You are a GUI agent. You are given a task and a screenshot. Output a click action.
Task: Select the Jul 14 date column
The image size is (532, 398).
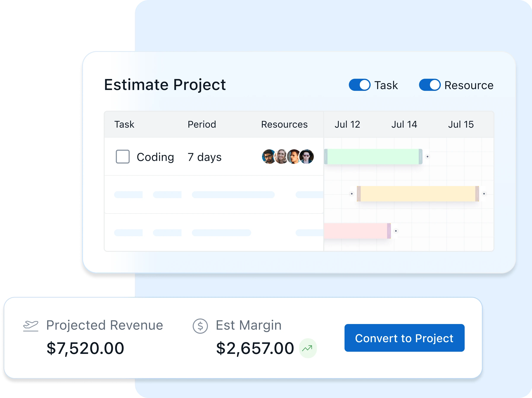tap(404, 124)
